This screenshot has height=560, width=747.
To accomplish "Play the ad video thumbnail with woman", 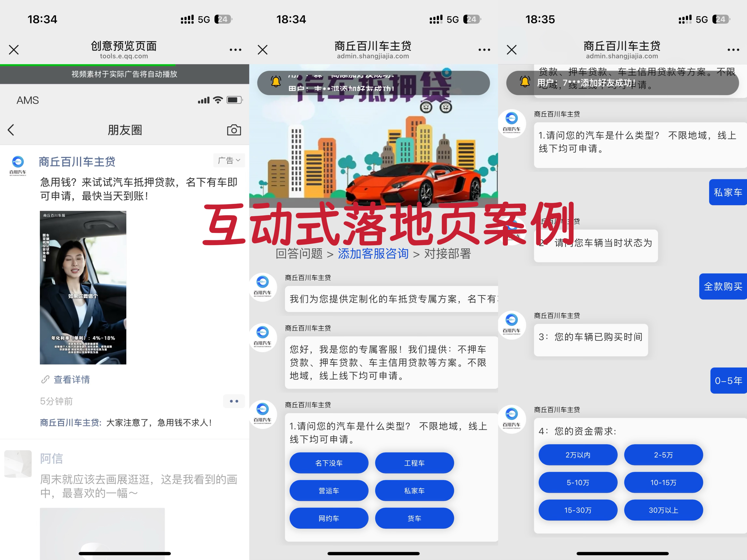I will coord(83,288).
